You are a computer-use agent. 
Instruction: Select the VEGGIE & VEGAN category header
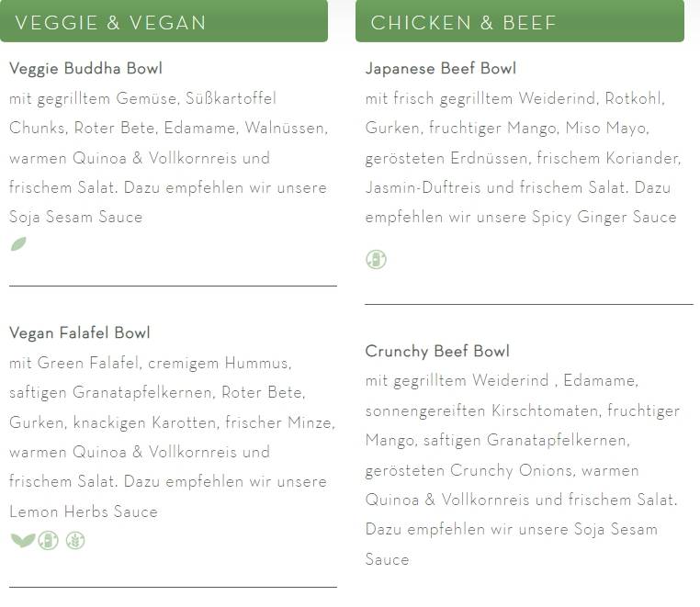click(x=164, y=21)
